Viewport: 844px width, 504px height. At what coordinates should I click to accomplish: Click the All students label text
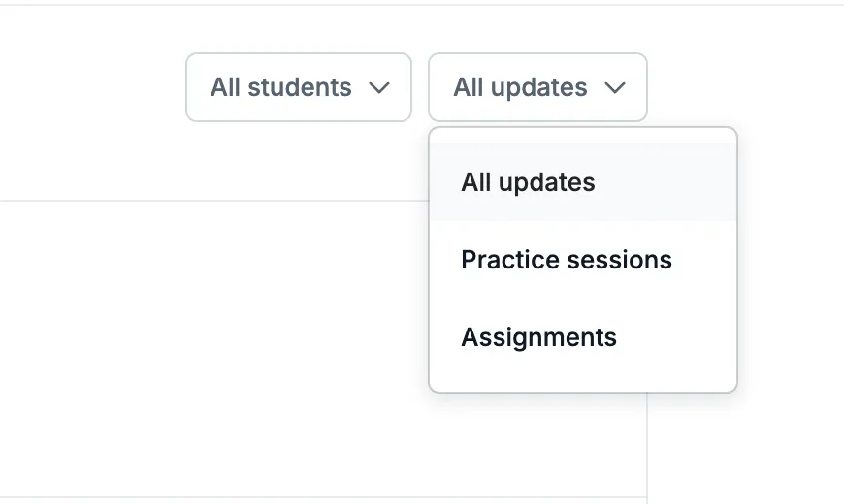click(x=280, y=87)
